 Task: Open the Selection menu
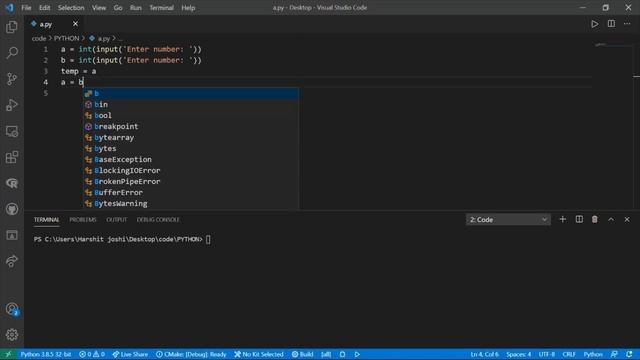pyautogui.click(x=71, y=8)
